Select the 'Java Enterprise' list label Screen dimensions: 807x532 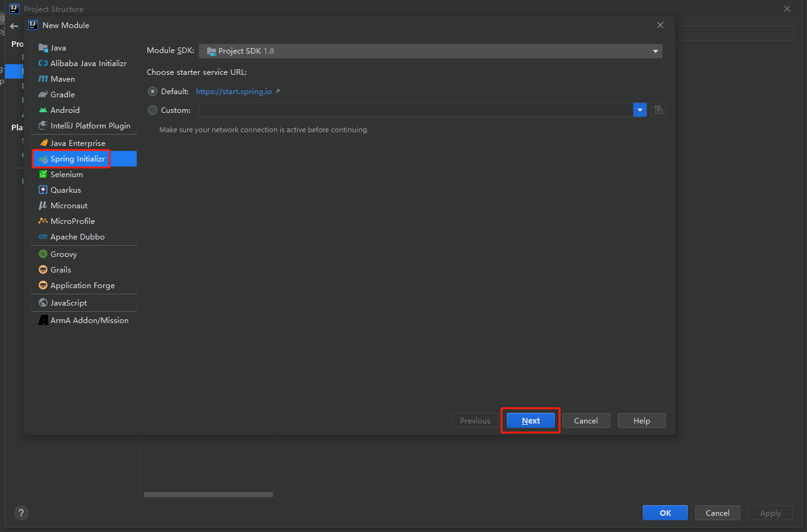coord(78,143)
